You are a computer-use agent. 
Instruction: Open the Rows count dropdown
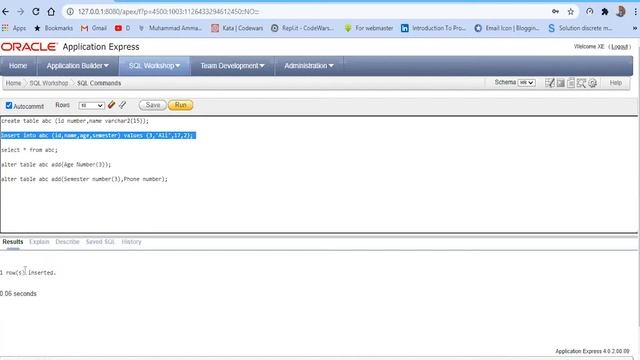(91, 105)
